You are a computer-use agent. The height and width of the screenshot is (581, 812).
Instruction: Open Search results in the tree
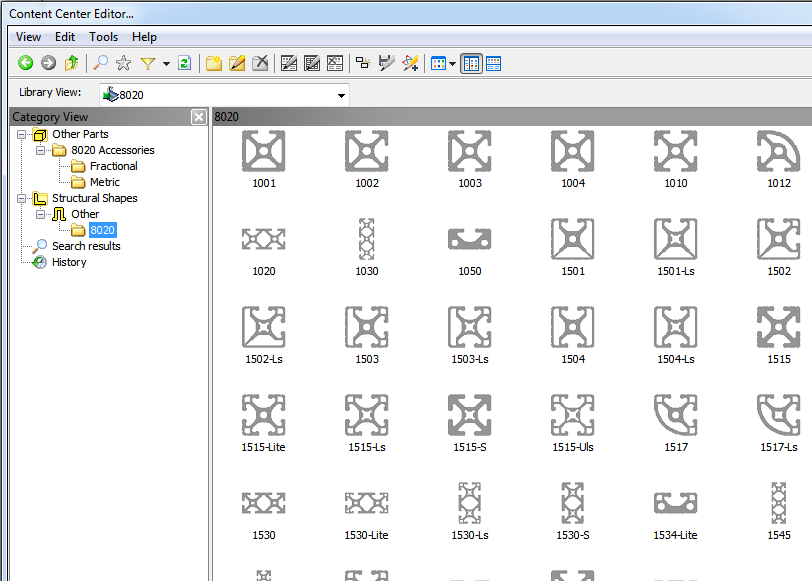point(86,246)
